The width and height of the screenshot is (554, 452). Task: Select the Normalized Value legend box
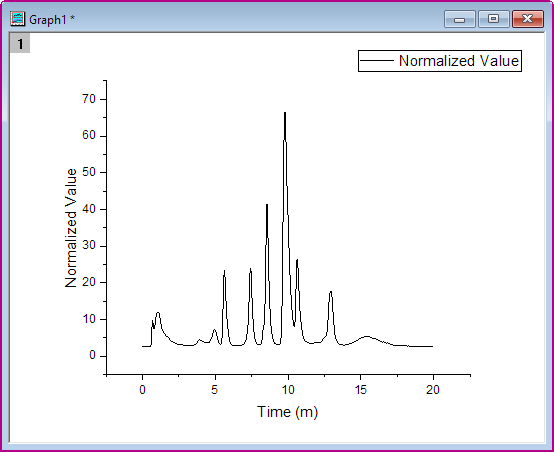440,61
